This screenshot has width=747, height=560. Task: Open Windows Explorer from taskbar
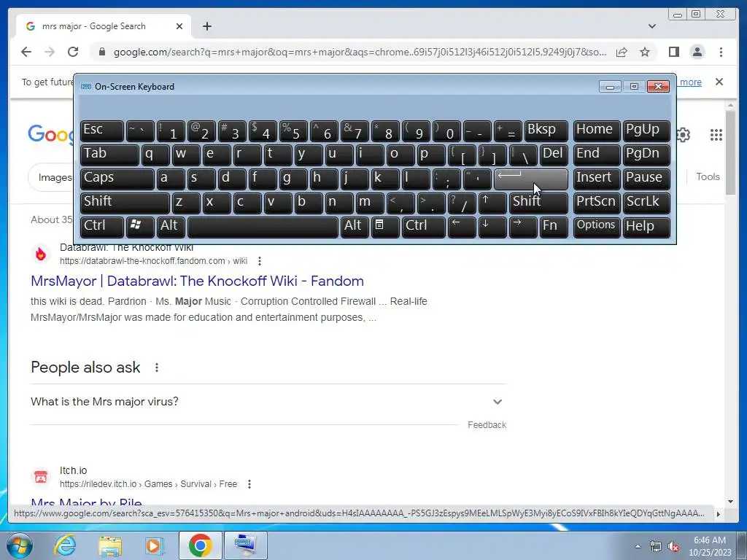click(x=110, y=545)
